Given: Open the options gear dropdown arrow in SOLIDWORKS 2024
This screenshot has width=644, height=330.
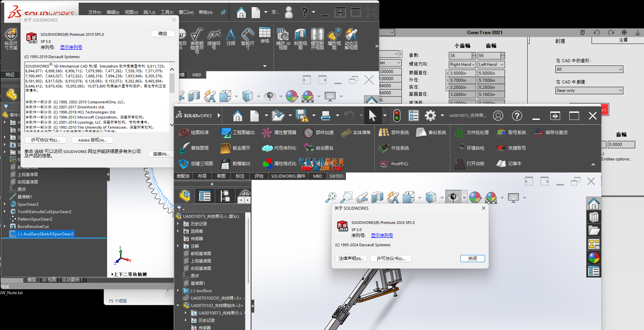Looking at the screenshot, I should click(x=442, y=116).
